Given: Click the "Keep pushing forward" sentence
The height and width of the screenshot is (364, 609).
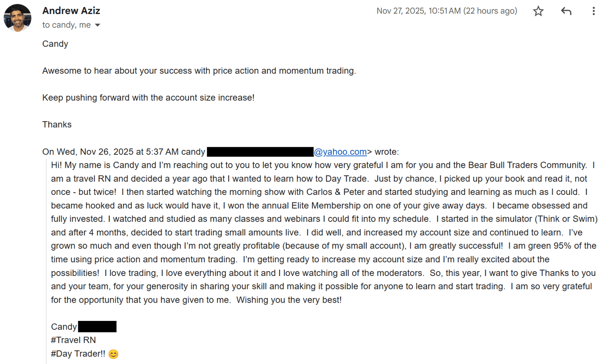Looking at the screenshot, I should tap(148, 98).
